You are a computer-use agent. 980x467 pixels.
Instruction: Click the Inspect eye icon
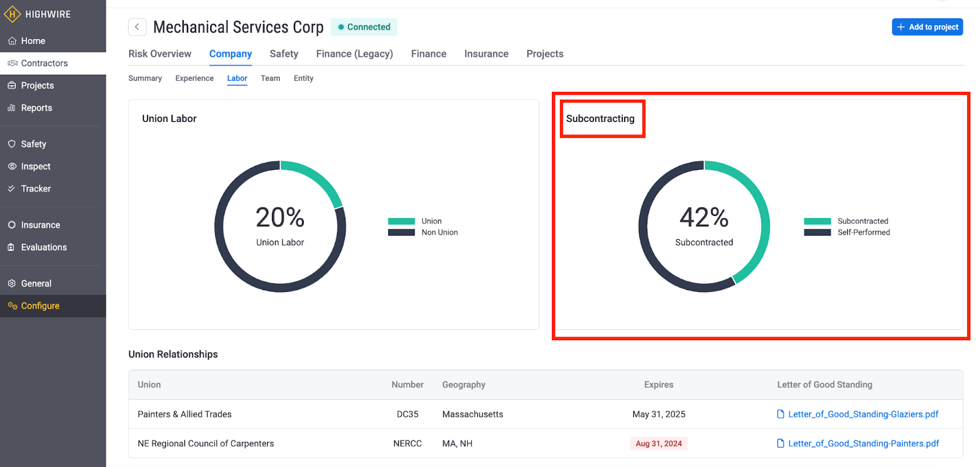click(x=12, y=166)
